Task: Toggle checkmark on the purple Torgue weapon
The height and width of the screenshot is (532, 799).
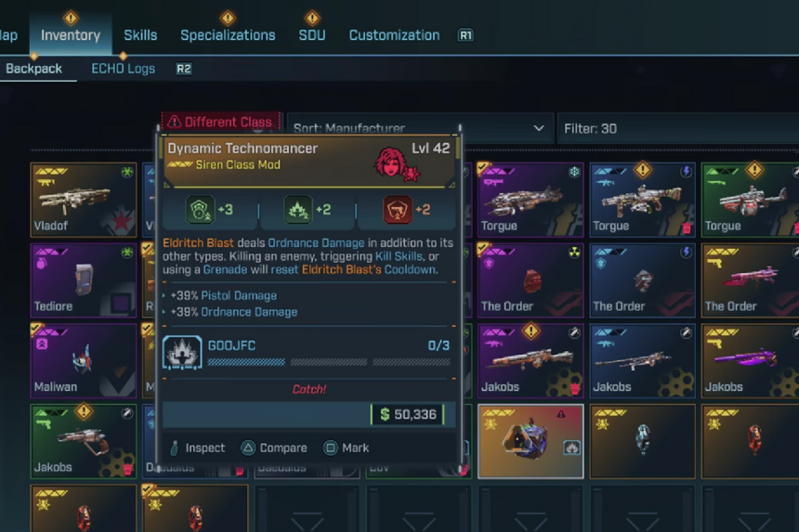Action: pyautogui.click(x=482, y=167)
